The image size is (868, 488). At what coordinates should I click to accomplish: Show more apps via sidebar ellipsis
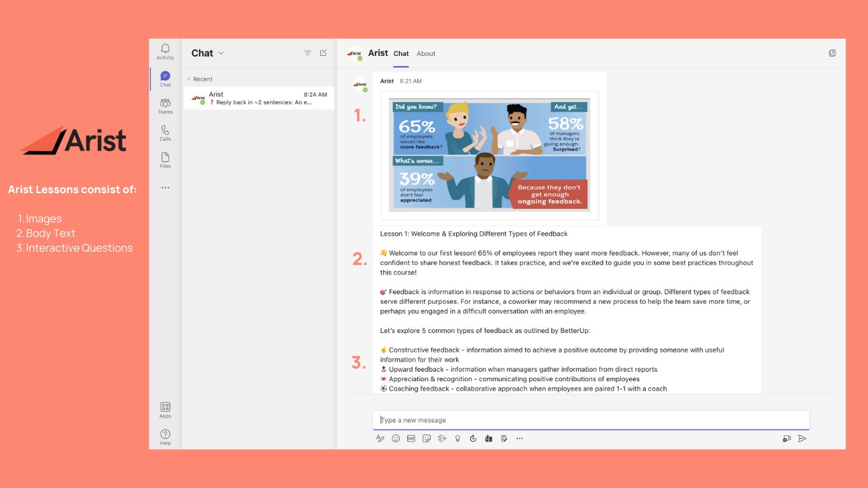[165, 187]
